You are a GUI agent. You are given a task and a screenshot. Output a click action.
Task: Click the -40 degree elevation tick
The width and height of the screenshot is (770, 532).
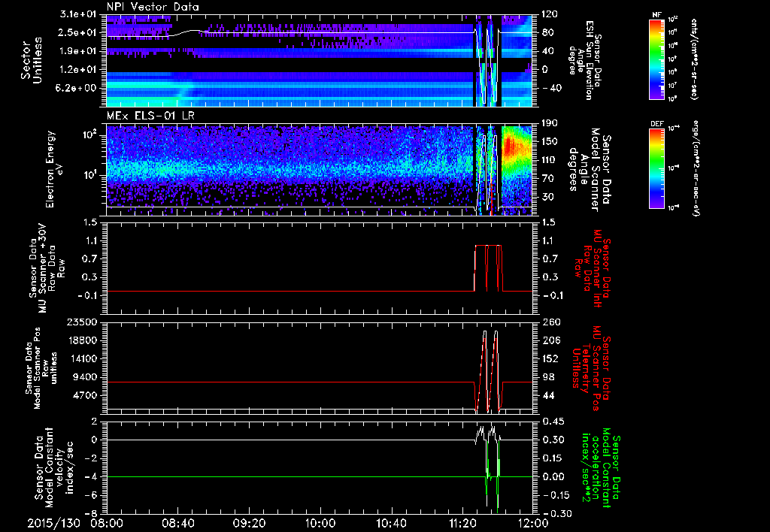coord(551,88)
